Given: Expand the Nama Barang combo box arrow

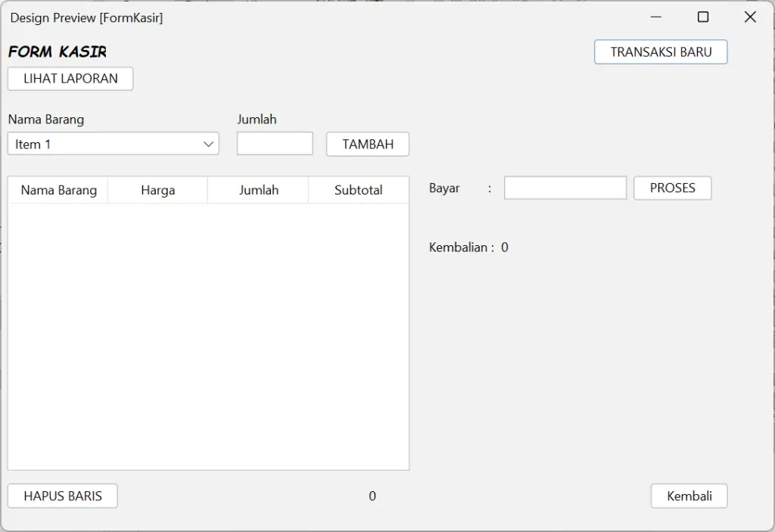Looking at the screenshot, I should [x=209, y=144].
